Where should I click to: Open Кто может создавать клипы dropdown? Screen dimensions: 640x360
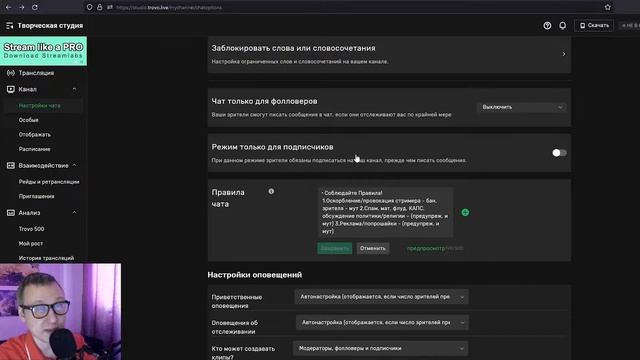pos(380,348)
